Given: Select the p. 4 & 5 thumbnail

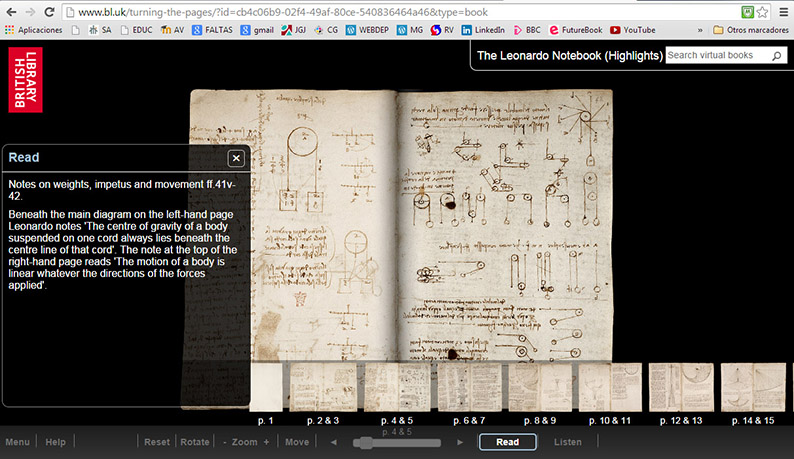Looking at the screenshot, I should click(397, 388).
